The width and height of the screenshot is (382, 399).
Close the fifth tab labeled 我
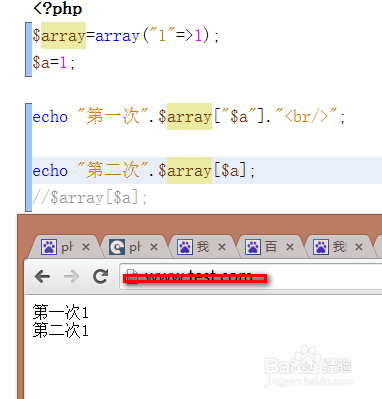click(x=359, y=247)
